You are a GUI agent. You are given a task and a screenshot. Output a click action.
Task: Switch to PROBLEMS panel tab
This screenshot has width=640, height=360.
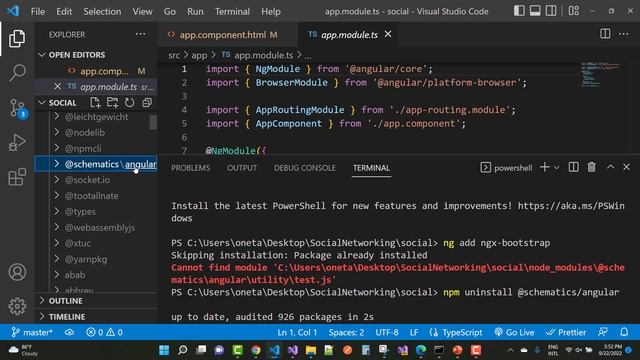coord(191,168)
